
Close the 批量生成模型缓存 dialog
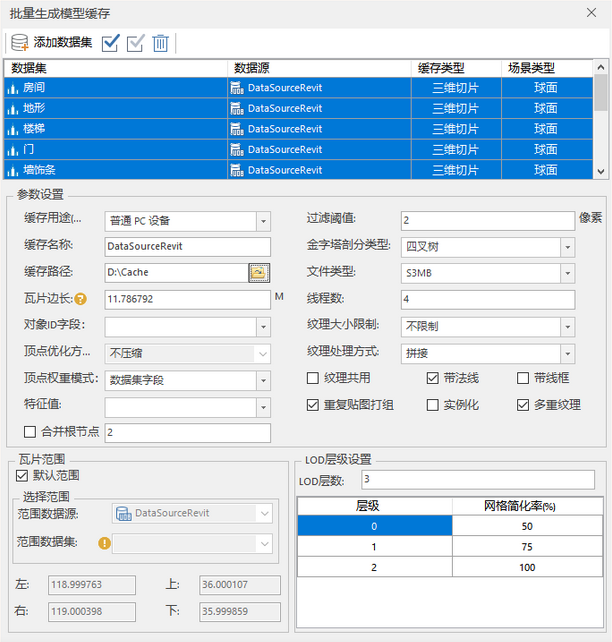[591, 13]
